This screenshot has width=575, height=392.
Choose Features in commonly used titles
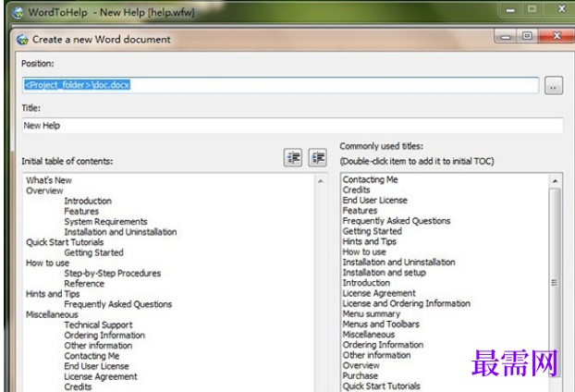(x=360, y=211)
